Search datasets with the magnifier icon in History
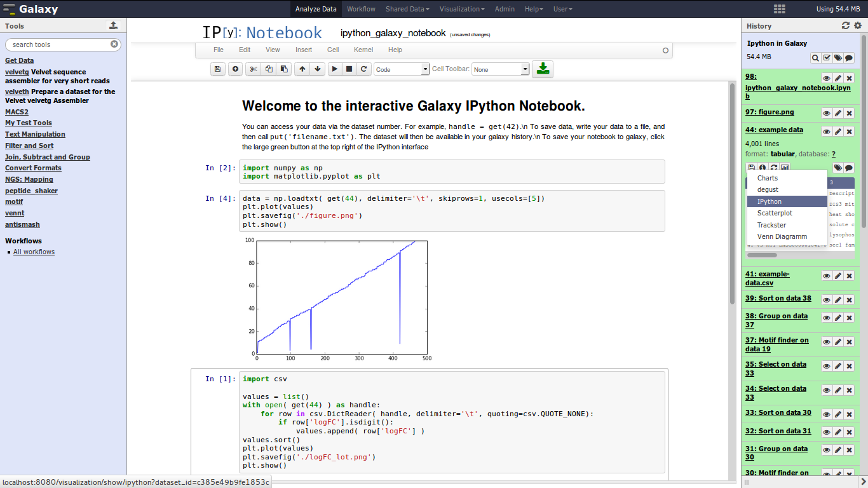868x488 pixels. coord(815,58)
